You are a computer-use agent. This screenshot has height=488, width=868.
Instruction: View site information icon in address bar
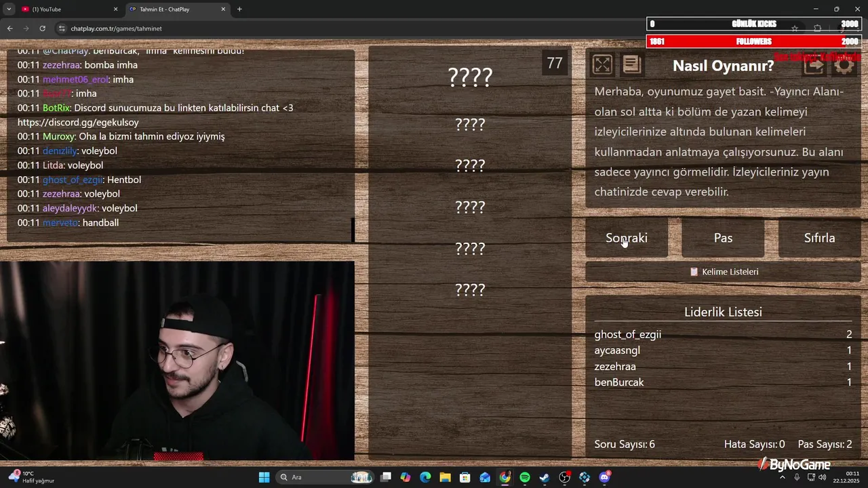pyautogui.click(x=62, y=28)
